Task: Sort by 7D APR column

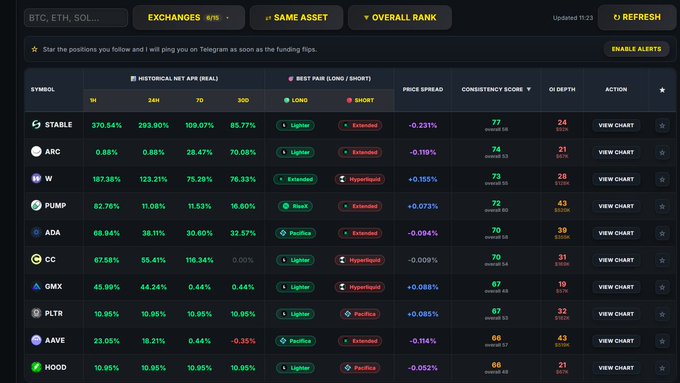Action: coord(199,100)
